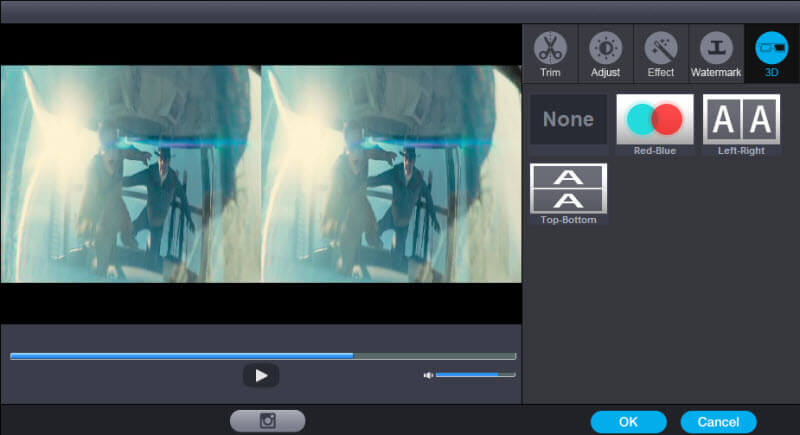Image resolution: width=800 pixels, height=435 pixels.
Task: Open the Effect magic wand tab
Action: click(661, 48)
